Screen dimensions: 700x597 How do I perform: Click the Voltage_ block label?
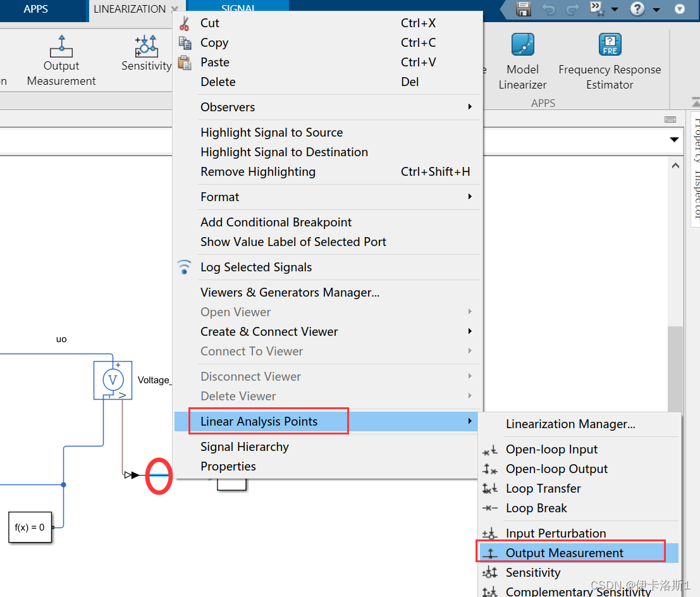[154, 381]
